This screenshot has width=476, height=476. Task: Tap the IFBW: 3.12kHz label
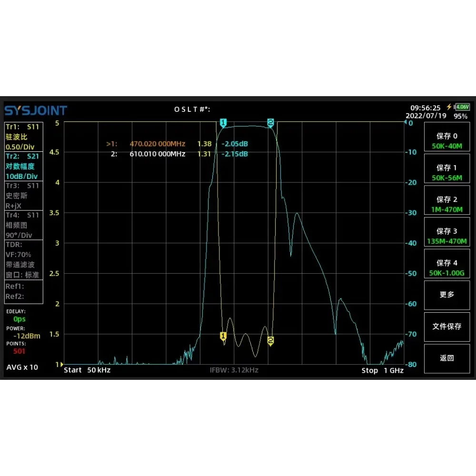pyautogui.click(x=234, y=370)
